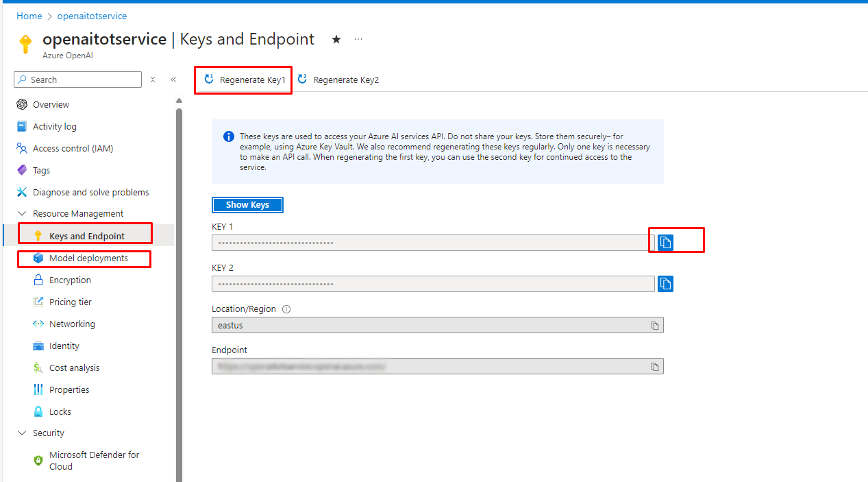Image resolution: width=868 pixels, height=482 pixels.
Task: Regenerate Key1 from toolbar
Action: point(244,80)
